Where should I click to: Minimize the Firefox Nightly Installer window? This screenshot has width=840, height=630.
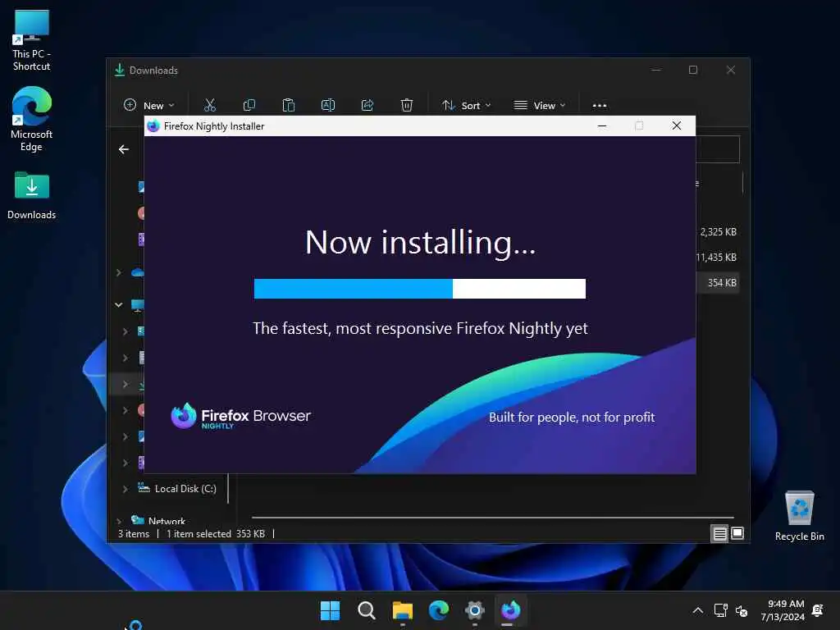(x=602, y=126)
